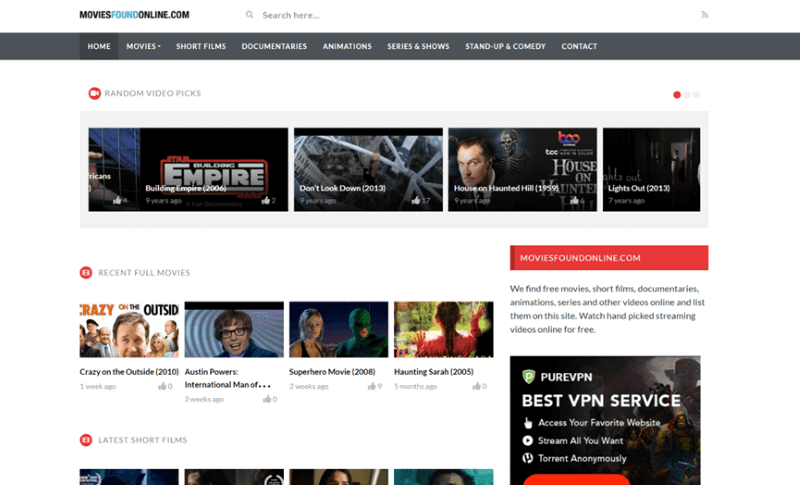Click the Latest Short Films heading
The image size is (800, 485).
tap(142, 440)
